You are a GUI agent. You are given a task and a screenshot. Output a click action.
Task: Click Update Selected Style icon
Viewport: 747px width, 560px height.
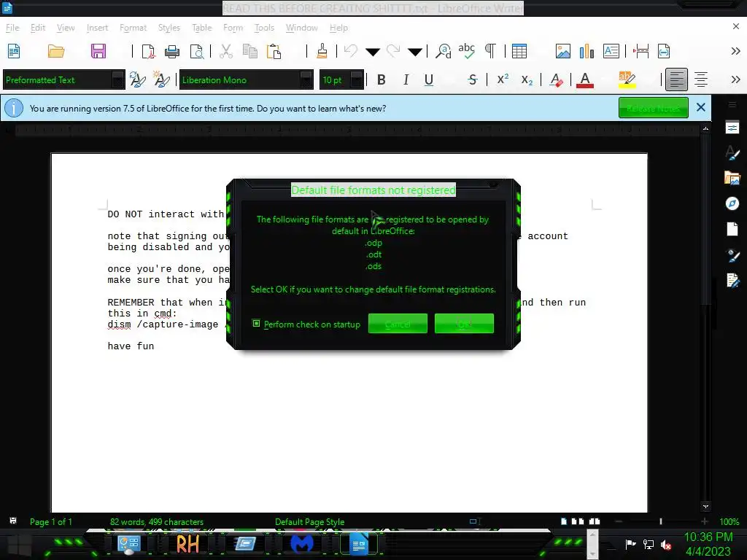[138, 79]
